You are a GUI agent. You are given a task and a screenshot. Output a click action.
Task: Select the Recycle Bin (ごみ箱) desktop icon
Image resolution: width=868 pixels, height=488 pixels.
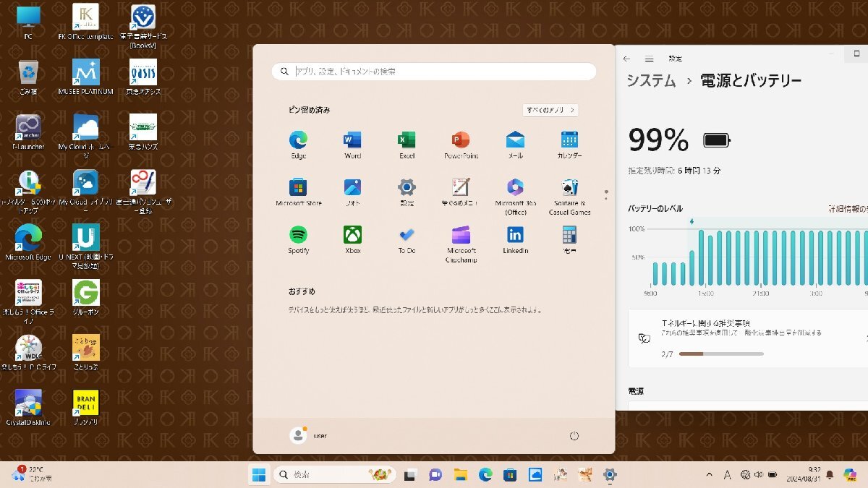[28, 77]
